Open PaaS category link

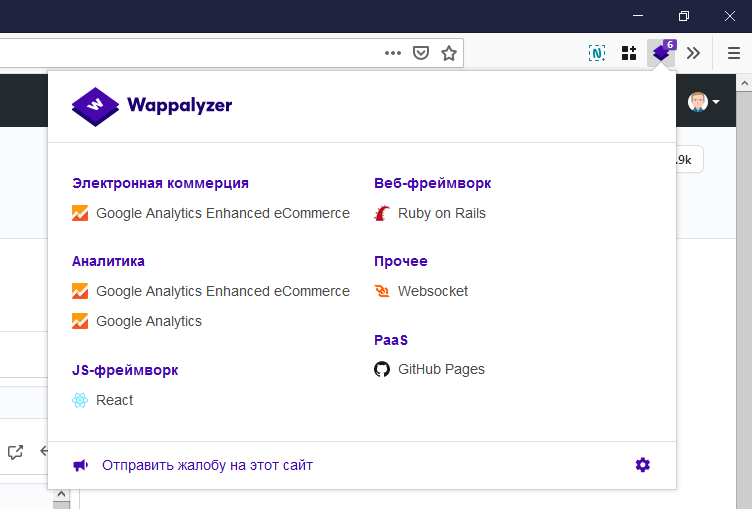coord(391,340)
